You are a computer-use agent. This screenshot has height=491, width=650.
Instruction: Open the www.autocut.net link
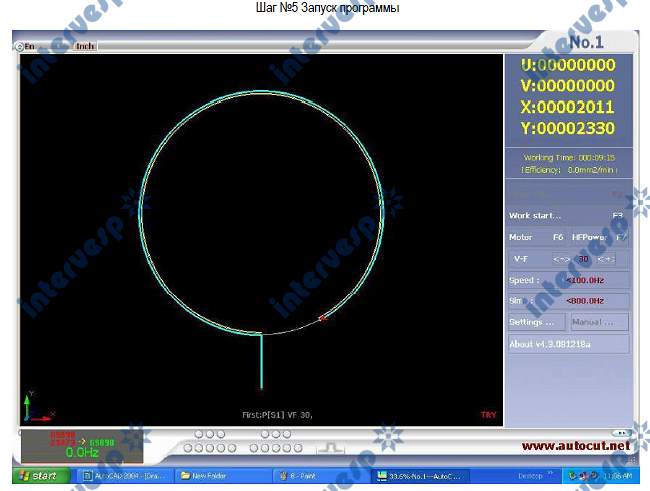coord(577,445)
